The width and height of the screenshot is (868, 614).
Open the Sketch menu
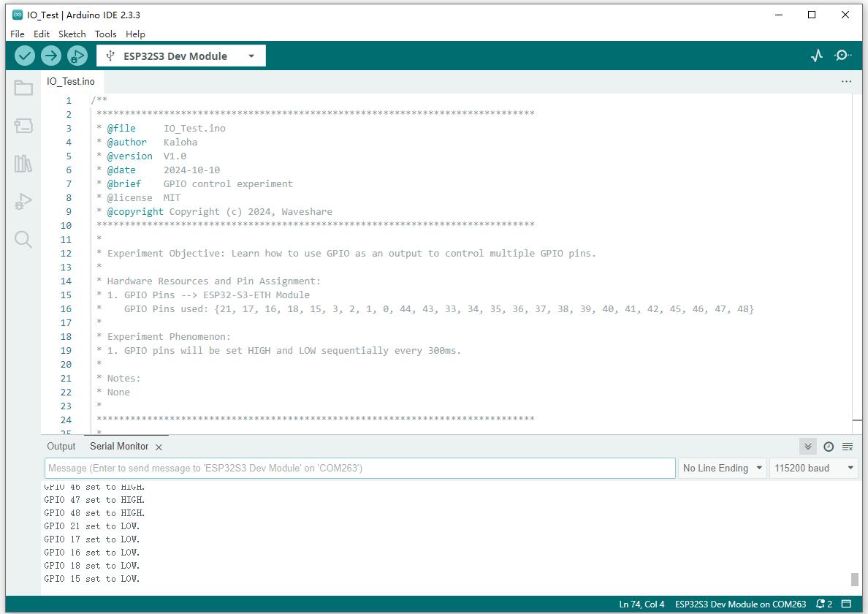[72, 34]
